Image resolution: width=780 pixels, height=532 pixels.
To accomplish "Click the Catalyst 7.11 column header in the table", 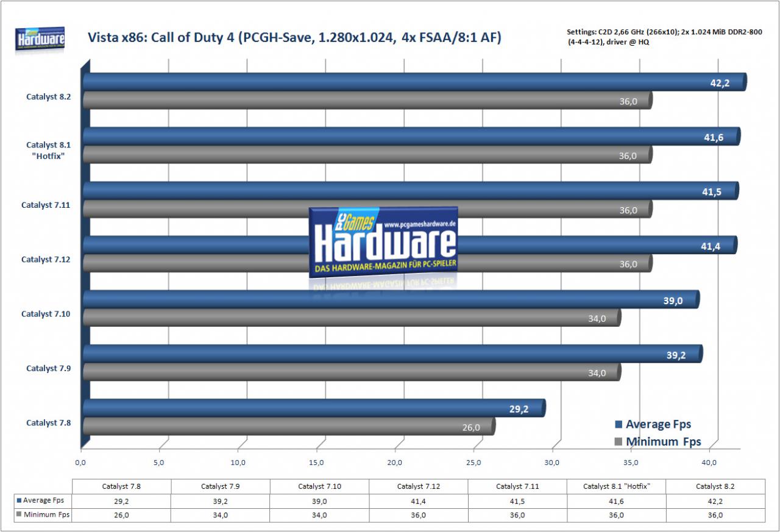I will click(x=517, y=486).
